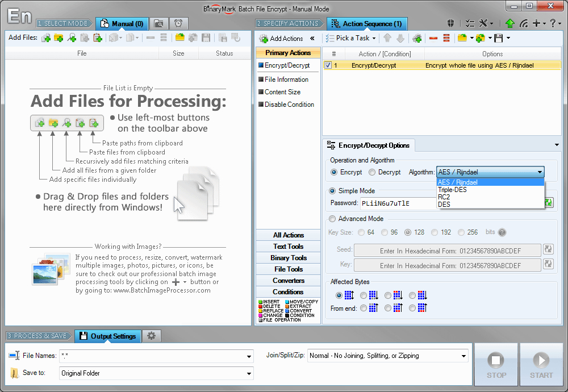Select the 'Add files individually' icon
This screenshot has height=392, width=568.
point(45,38)
